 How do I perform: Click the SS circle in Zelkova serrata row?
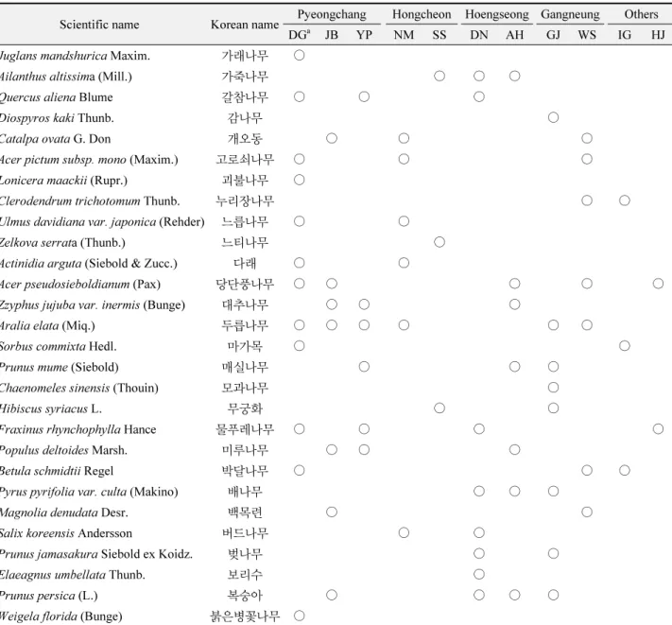pyautogui.click(x=439, y=242)
